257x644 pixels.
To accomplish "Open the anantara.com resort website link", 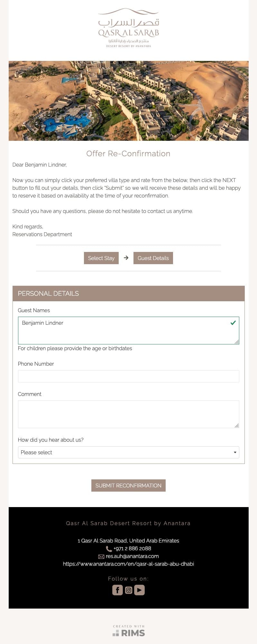I will pos(128,564).
